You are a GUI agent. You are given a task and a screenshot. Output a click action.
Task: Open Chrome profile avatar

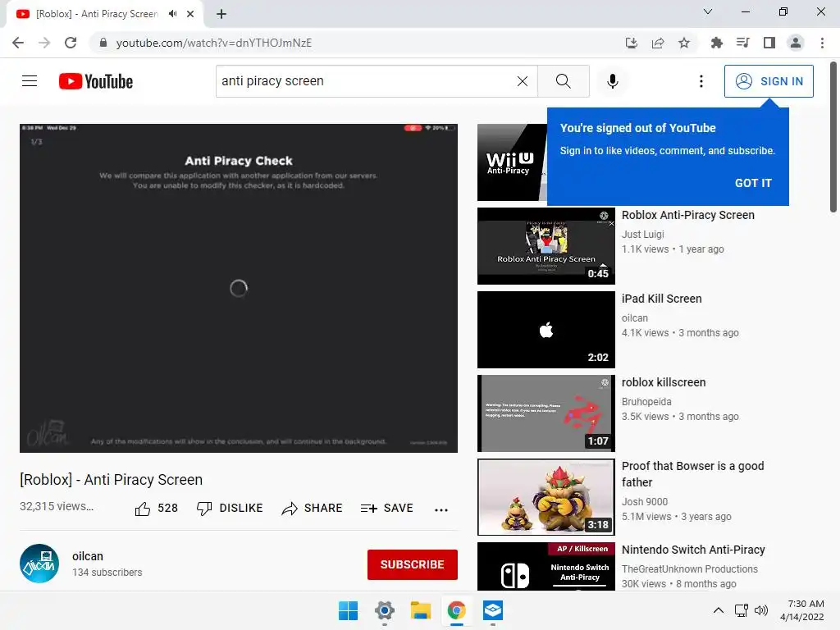coord(796,43)
